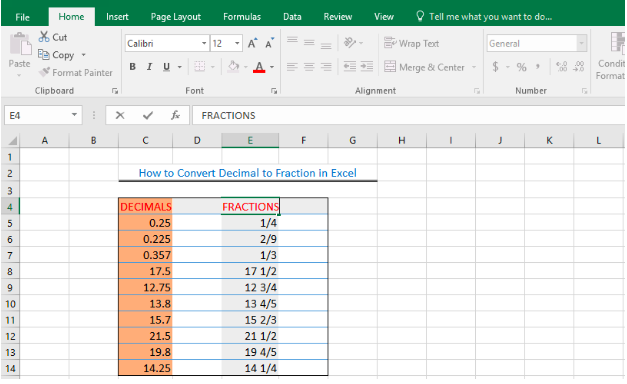Open Conditional Formatting
Viewport: 627px width, 384px height.
click(611, 56)
